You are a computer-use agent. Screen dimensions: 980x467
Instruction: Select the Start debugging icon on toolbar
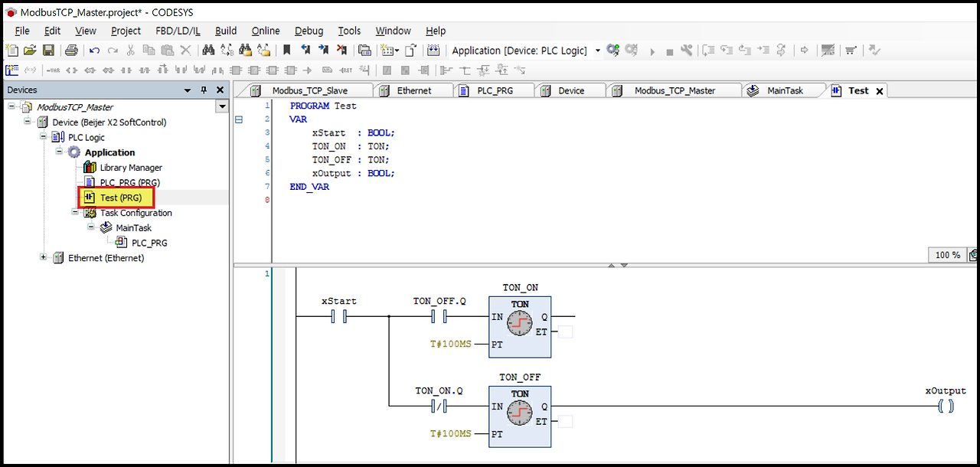[652, 50]
